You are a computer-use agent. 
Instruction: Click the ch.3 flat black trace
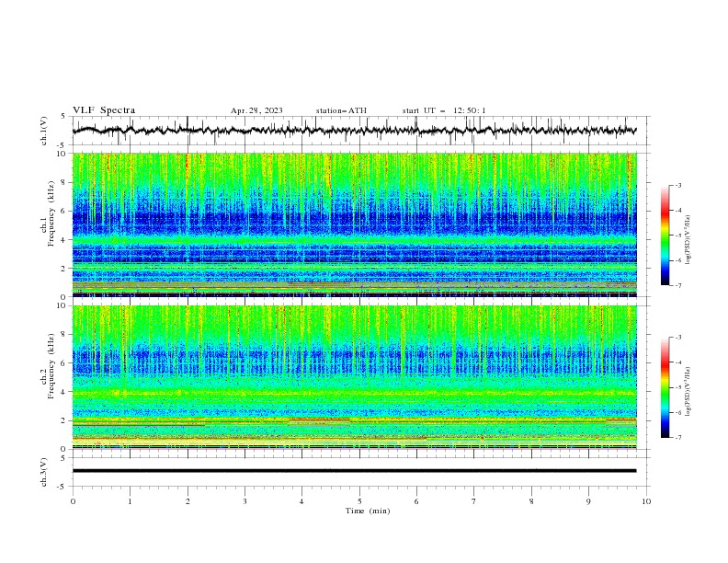point(354,471)
